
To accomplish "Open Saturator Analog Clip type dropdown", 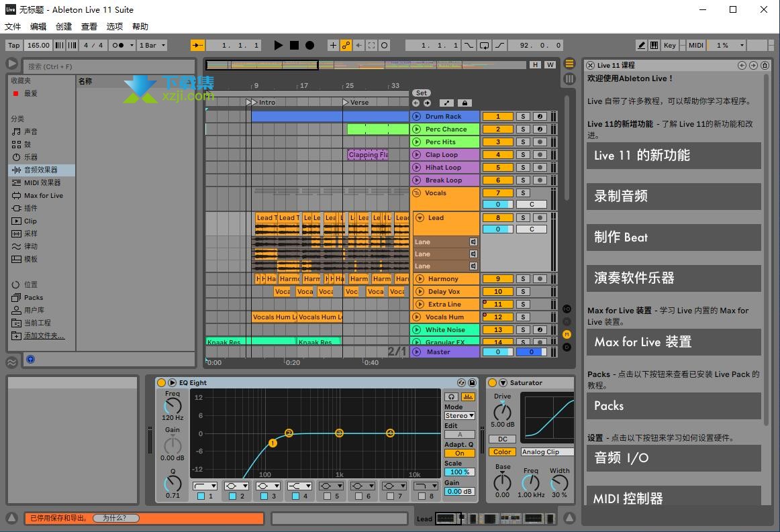I will (x=546, y=452).
